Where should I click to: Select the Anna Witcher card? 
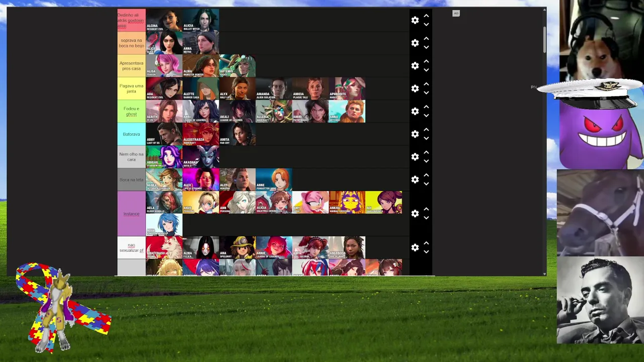347,111
